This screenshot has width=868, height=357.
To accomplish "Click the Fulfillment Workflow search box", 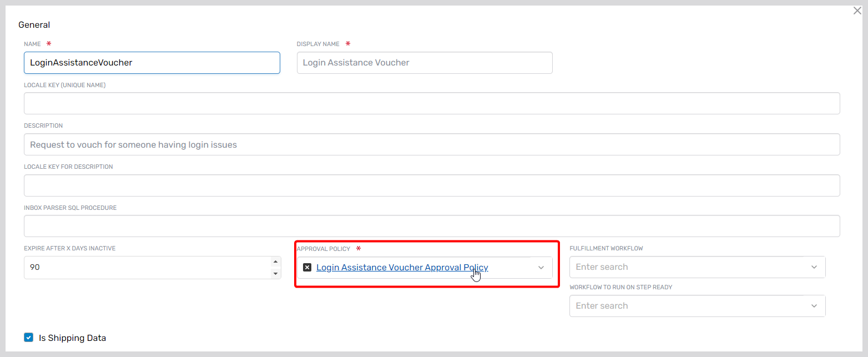I will (x=666, y=267).
